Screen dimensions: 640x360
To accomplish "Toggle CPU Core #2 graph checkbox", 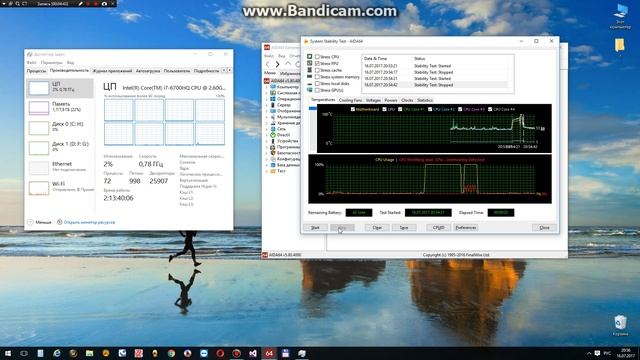I will point(430,109).
